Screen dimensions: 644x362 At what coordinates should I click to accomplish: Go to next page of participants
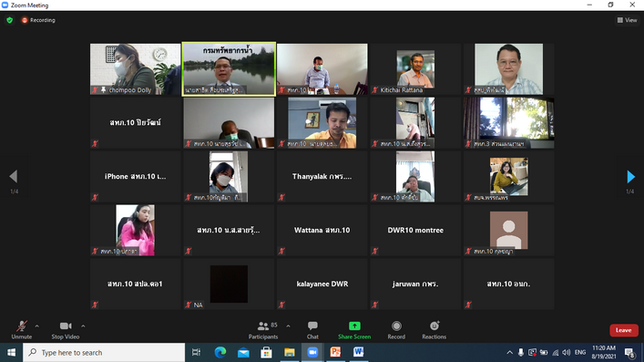(631, 177)
